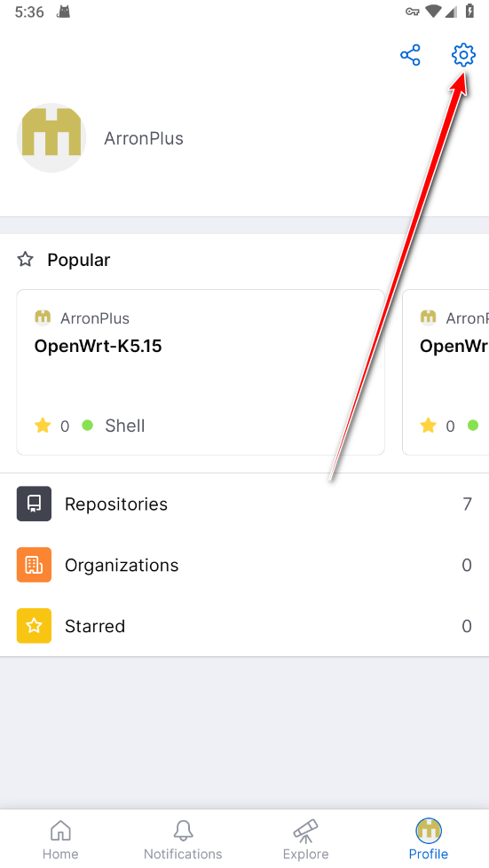Tap the share profile icon

(410, 55)
